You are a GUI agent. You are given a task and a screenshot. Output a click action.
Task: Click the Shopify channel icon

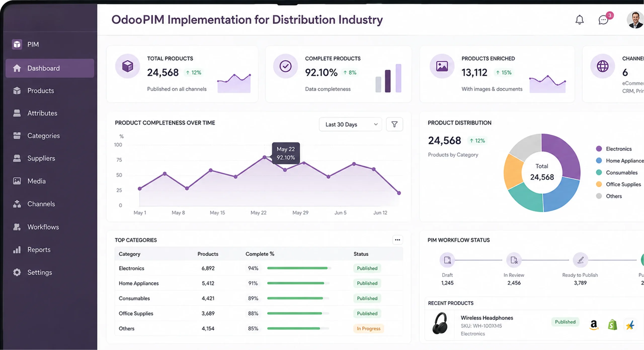pos(612,325)
